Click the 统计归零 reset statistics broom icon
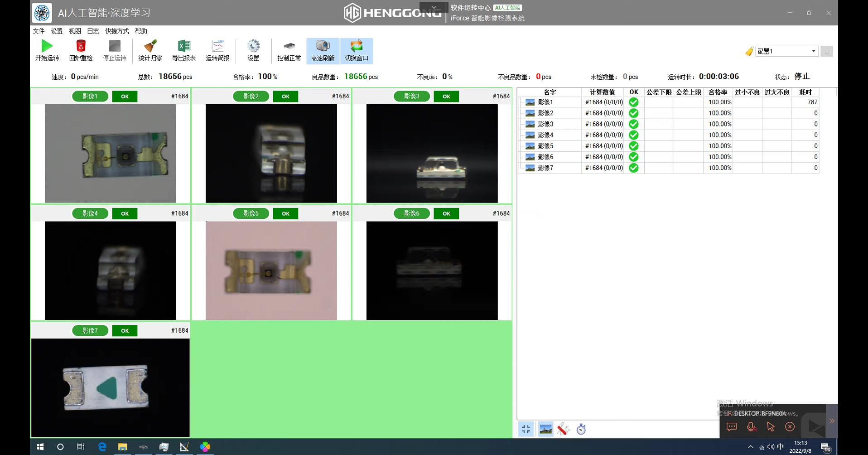 pyautogui.click(x=150, y=46)
